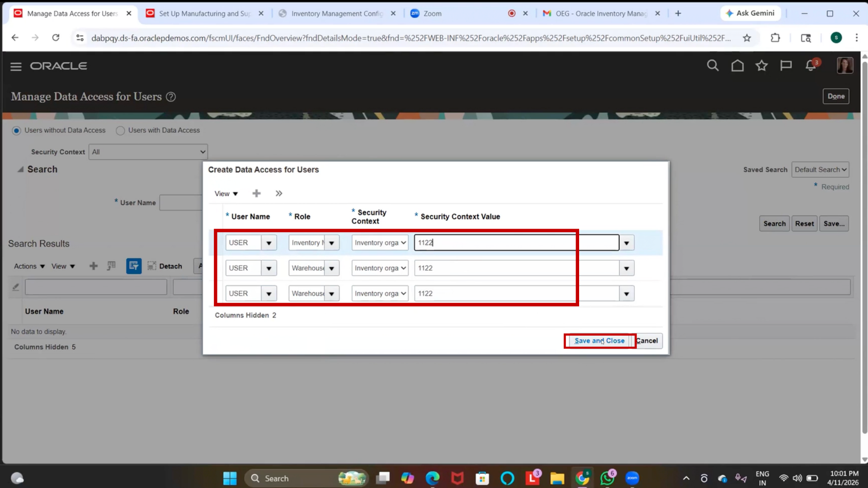Open Saved Search Default Search dropdown
Viewport: 868px width, 488px height.
(x=820, y=170)
